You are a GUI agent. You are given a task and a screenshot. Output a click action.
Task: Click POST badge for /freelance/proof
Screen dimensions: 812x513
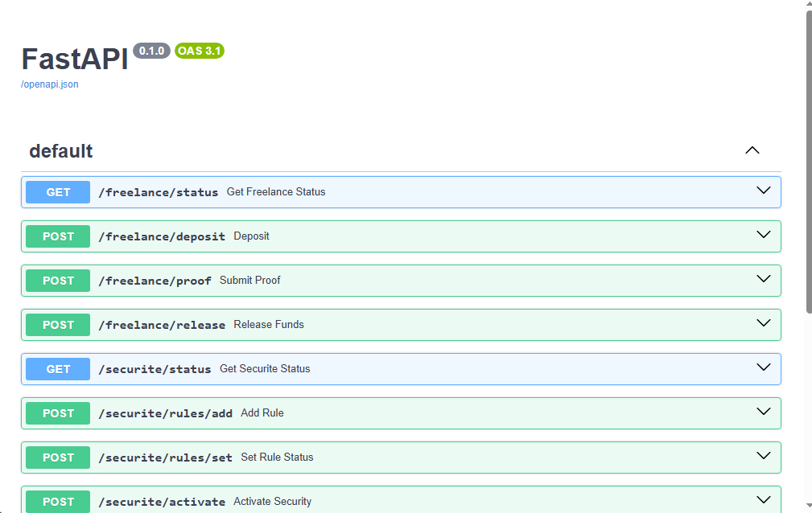[58, 281]
